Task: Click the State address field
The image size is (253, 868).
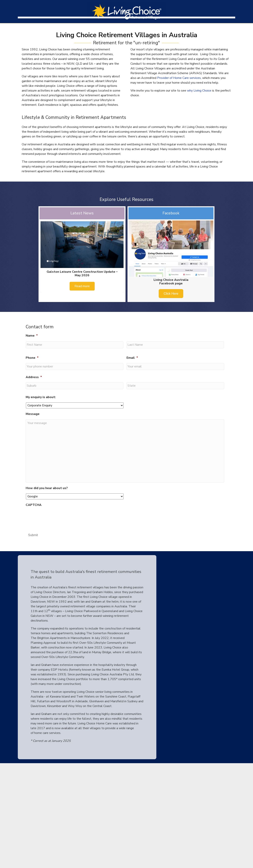Action: click(x=175, y=386)
